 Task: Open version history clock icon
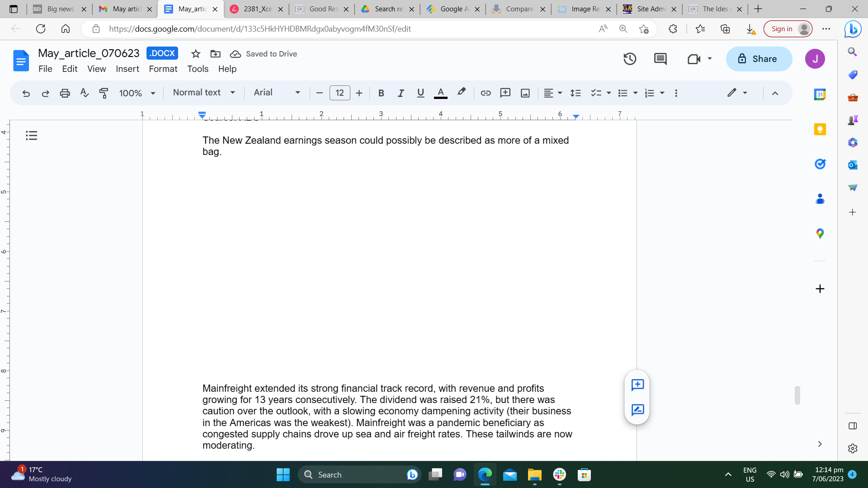tap(630, 59)
